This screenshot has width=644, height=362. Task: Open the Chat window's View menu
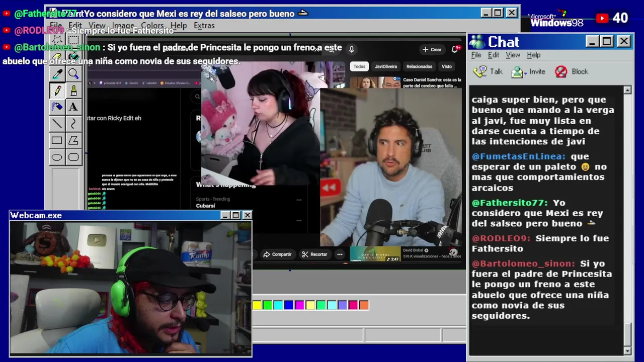[513, 55]
